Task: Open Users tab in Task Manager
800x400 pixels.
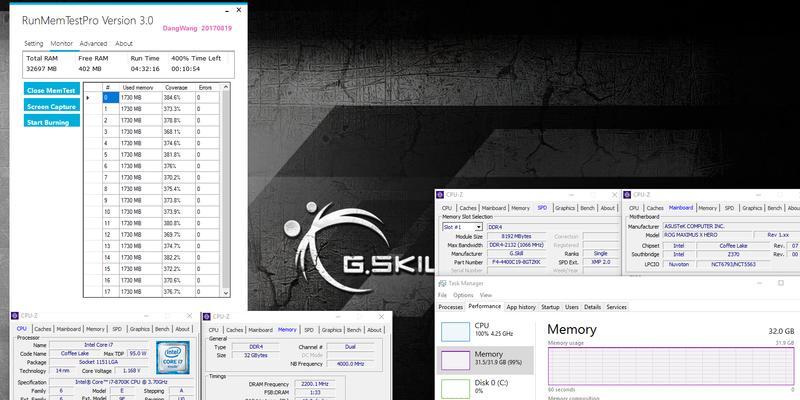Action: click(572, 307)
